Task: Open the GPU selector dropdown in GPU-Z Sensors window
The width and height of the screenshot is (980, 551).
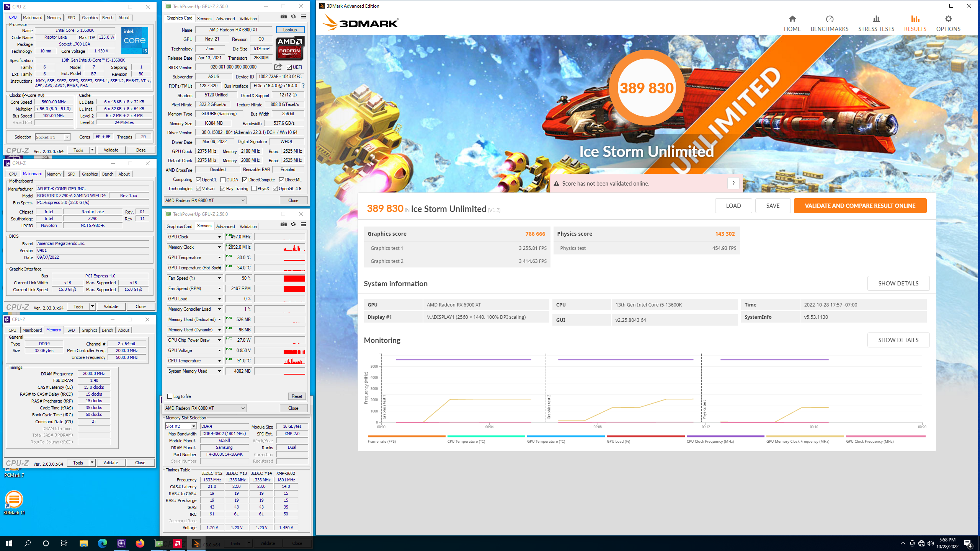Action: (x=205, y=408)
